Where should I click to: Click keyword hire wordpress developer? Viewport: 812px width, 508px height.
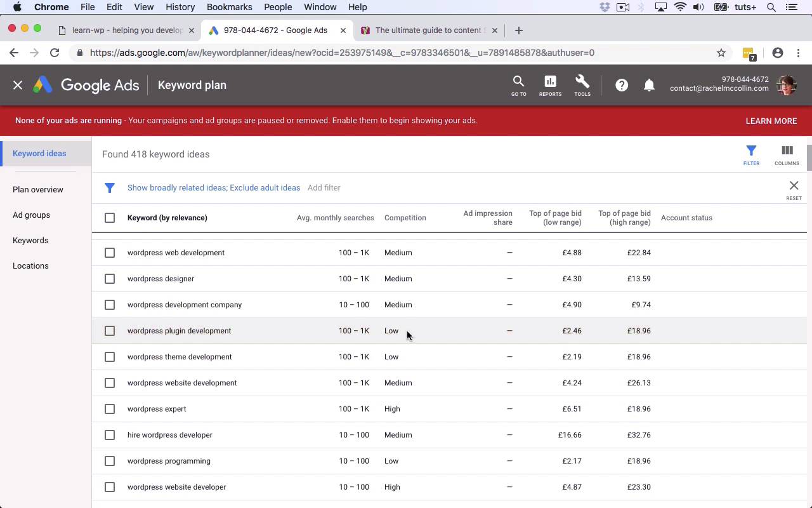point(170,435)
